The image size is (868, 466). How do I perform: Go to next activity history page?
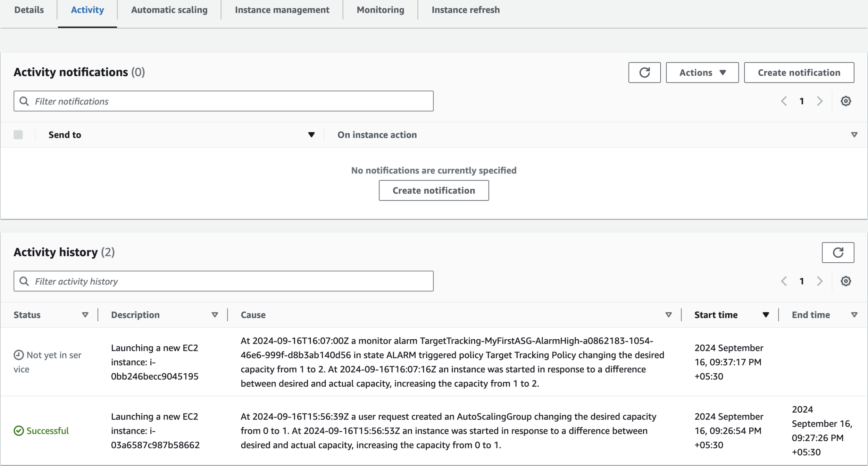819,281
